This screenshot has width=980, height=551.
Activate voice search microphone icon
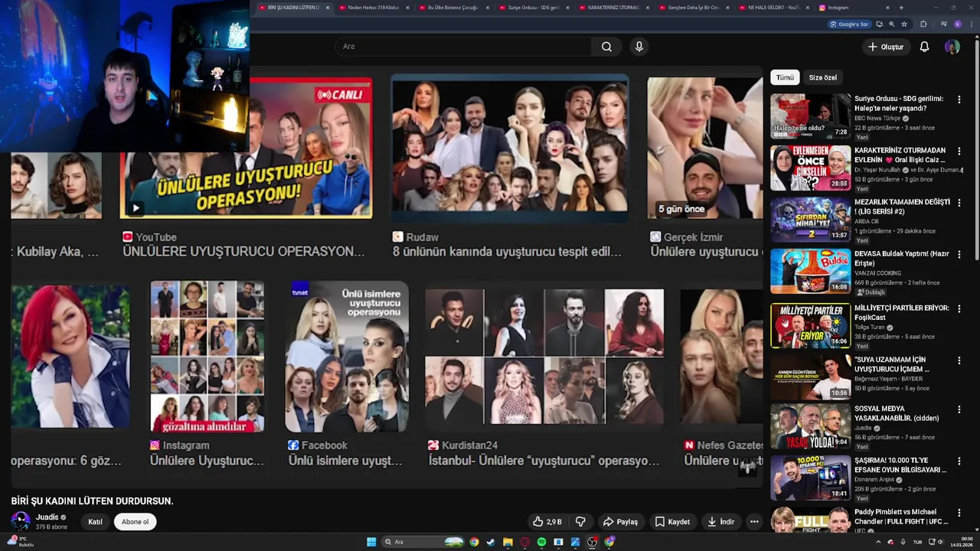click(639, 47)
